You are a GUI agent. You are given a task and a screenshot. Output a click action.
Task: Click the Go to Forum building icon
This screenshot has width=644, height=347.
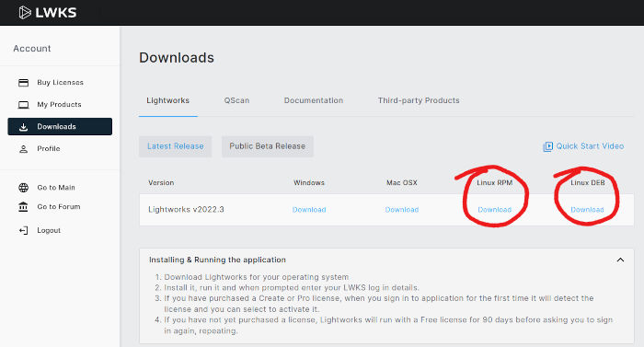pos(23,207)
